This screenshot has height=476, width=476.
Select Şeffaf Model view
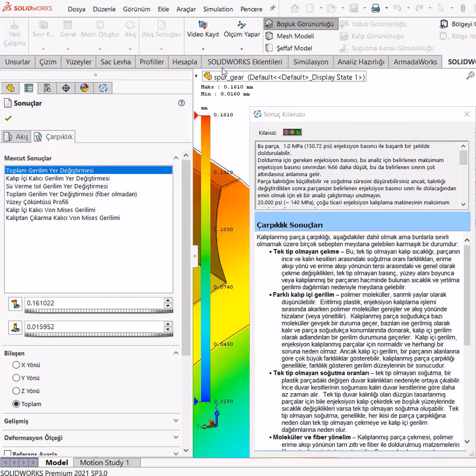coord(289,48)
